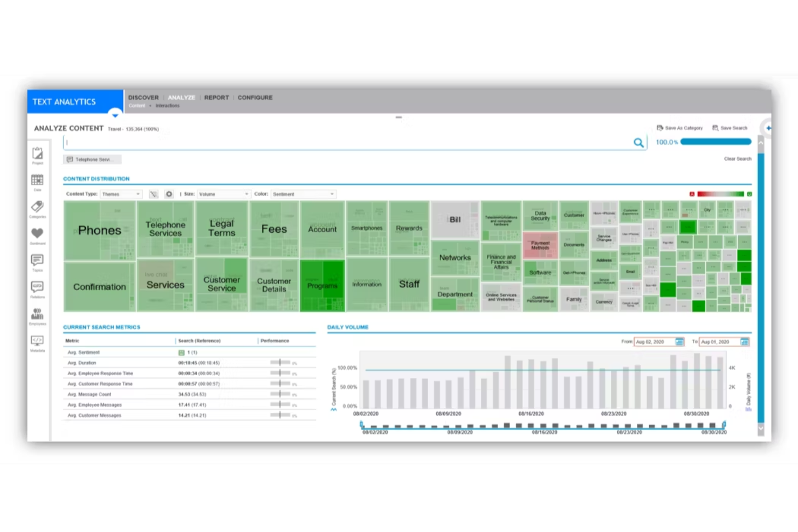This screenshot has width=798, height=532.
Task: Click the Metadata sidebar icon
Action: pos(37,340)
